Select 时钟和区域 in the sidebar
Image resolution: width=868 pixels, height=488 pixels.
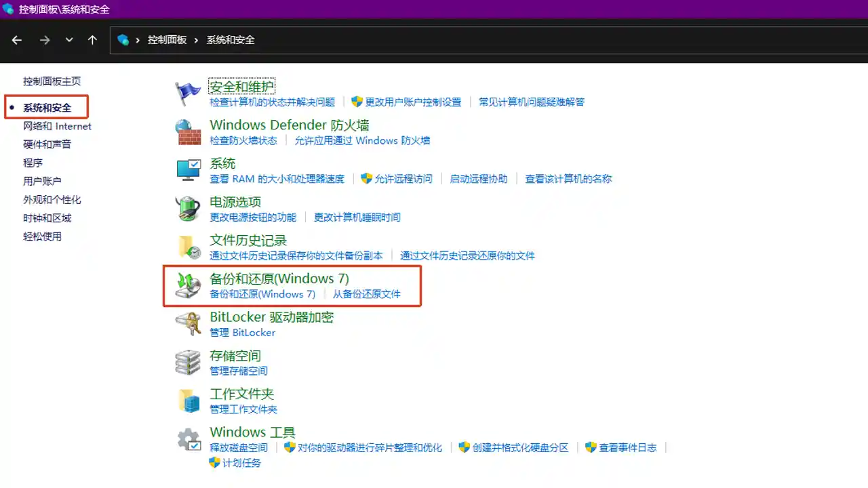47,218
